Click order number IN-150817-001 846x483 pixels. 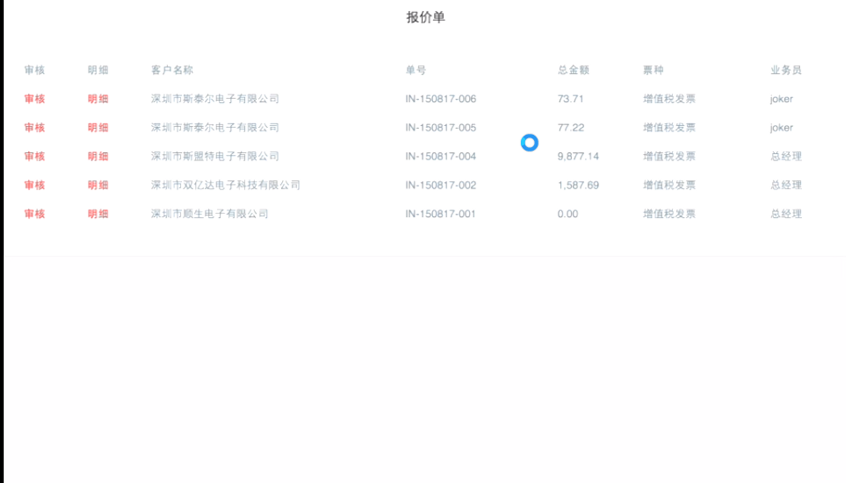441,214
